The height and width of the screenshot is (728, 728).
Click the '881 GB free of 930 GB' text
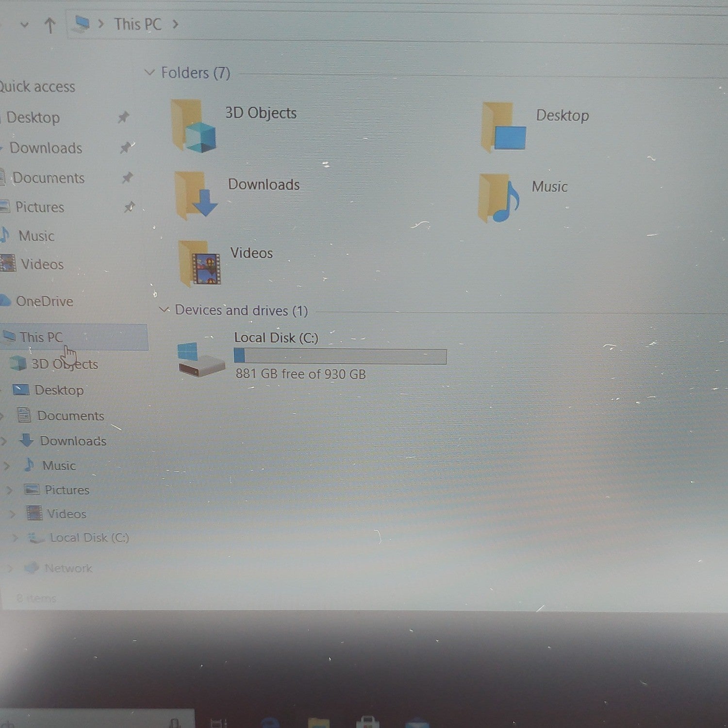click(x=301, y=374)
